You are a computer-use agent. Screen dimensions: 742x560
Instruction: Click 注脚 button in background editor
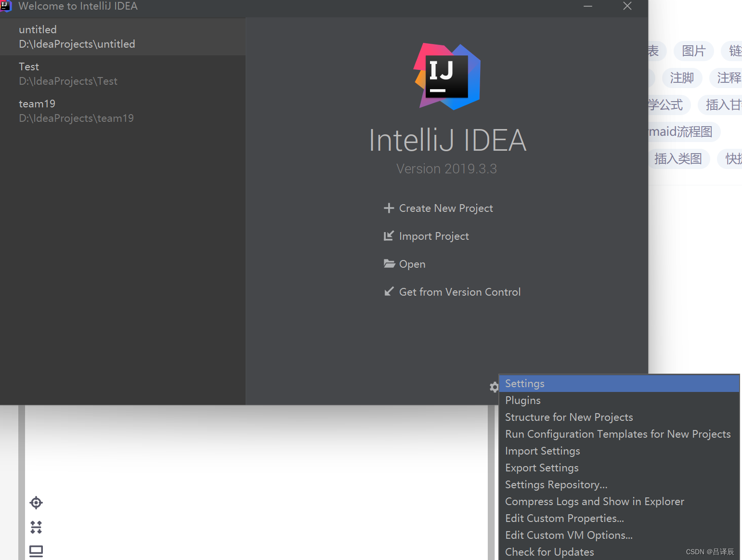pyautogui.click(x=682, y=78)
